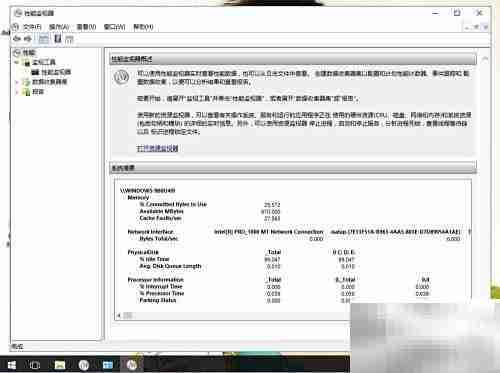Screen dimensions: 500x373
Task: Click the Bytes Total/sec counter
Action: click(159, 239)
